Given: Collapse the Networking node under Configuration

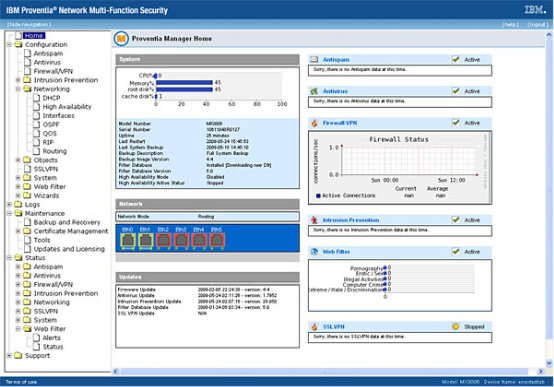Looking at the screenshot, I should [x=18, y=89].
